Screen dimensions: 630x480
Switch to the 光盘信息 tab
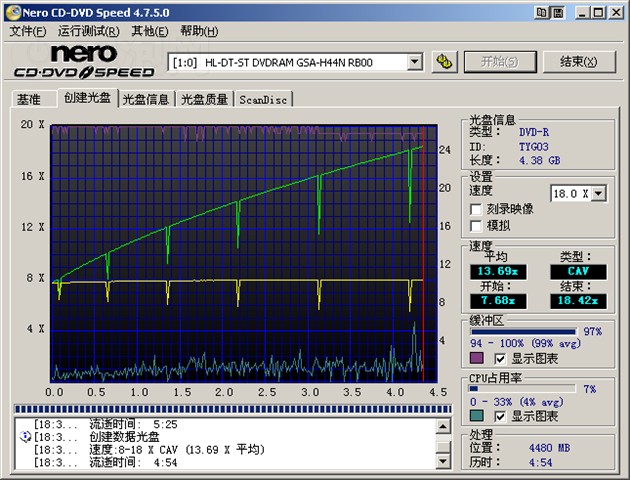pos(146,99)
